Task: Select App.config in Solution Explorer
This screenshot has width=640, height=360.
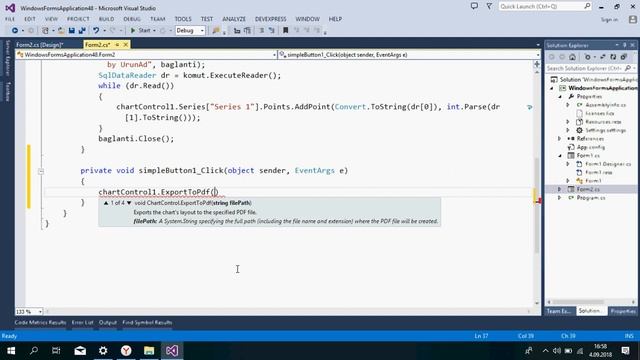Action: pos(591,147)
